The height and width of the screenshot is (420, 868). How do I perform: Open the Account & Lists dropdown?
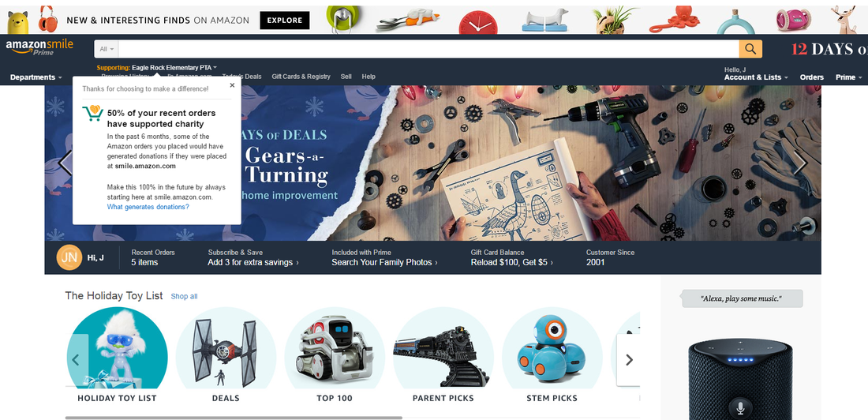[756, 77]
